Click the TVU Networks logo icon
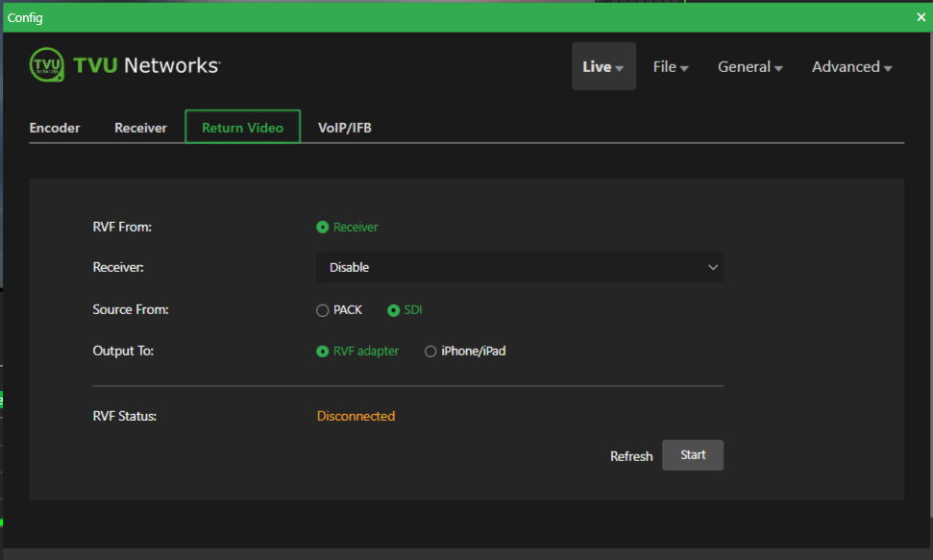 tap(46, 65)
